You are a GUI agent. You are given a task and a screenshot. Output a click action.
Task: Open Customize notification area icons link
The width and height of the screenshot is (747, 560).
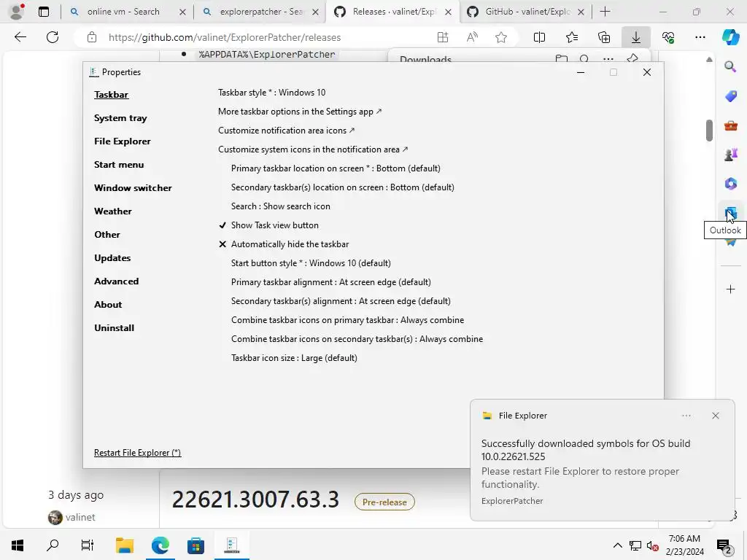(286, 131)
